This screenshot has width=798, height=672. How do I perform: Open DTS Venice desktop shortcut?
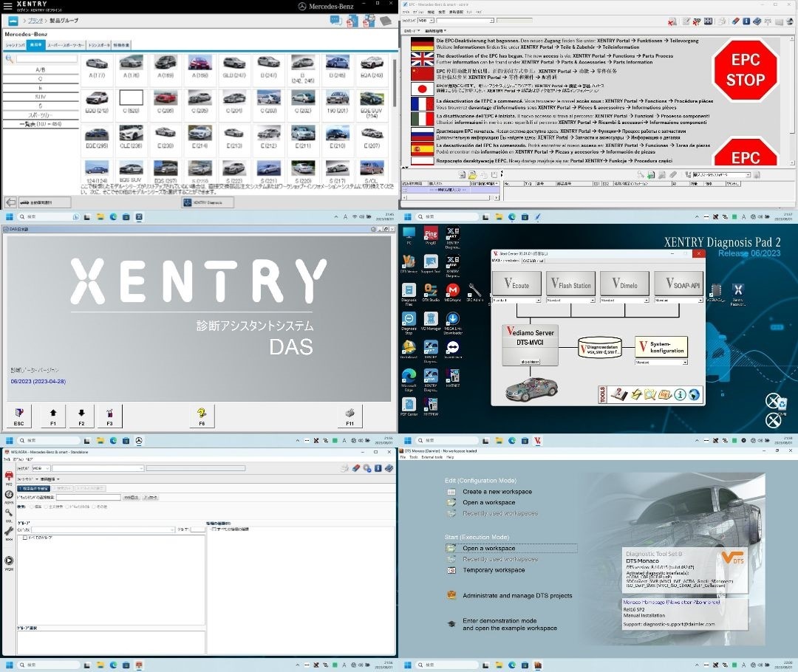409,264
